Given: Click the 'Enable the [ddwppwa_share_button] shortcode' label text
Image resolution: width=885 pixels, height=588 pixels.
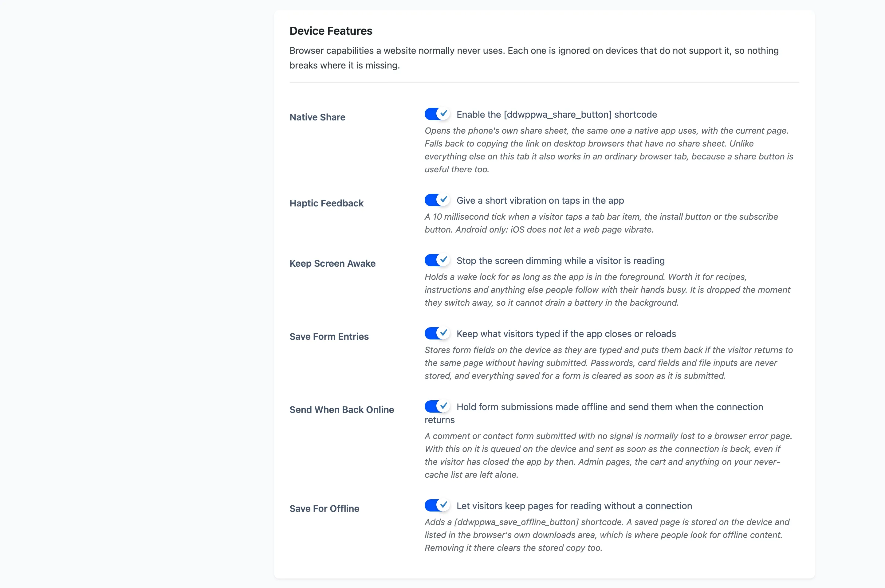Looking at the screenshot, I should [x=557, y=114].
